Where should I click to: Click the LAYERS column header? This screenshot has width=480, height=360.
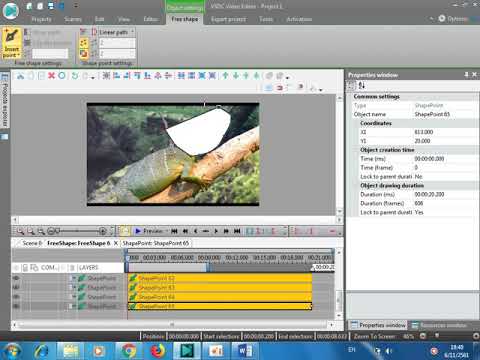(x=89, y=268)
